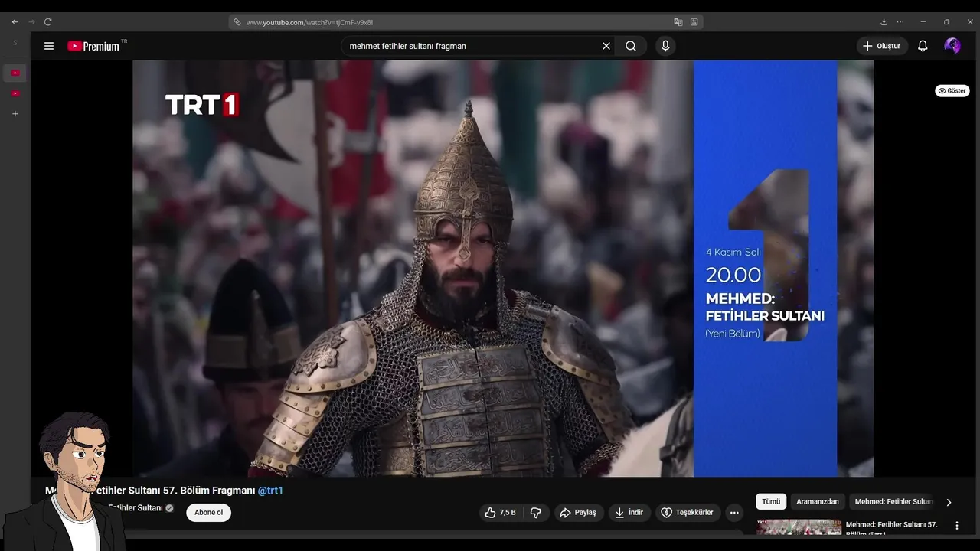Go forward in browser history
Image resolution: width=980 pixels, height=551 pixels.
click(31, 22)
